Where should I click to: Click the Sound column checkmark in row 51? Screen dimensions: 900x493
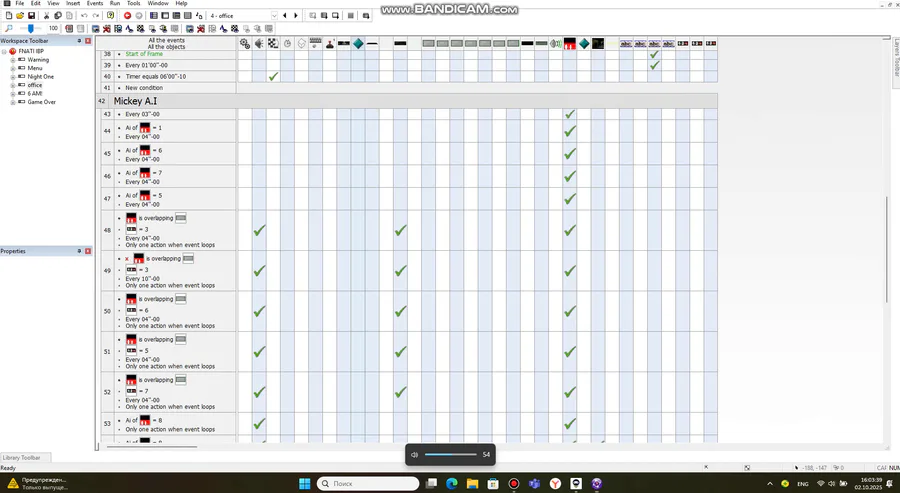[259, 352]
